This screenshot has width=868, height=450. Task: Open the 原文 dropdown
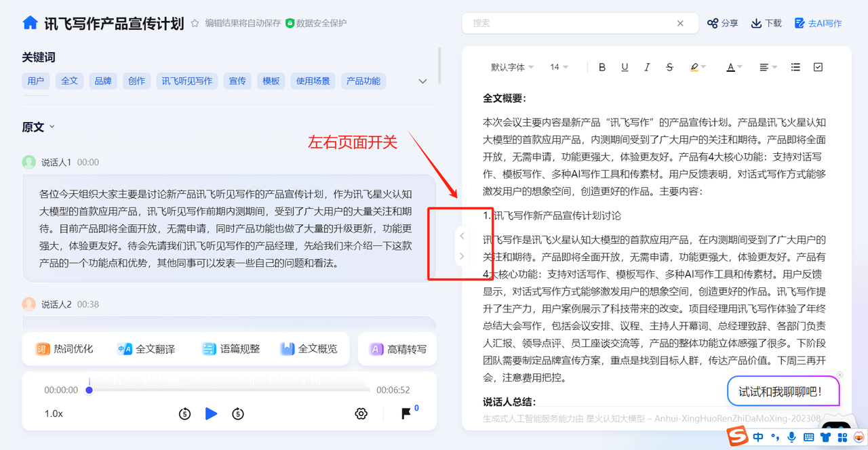click(39, 127)
